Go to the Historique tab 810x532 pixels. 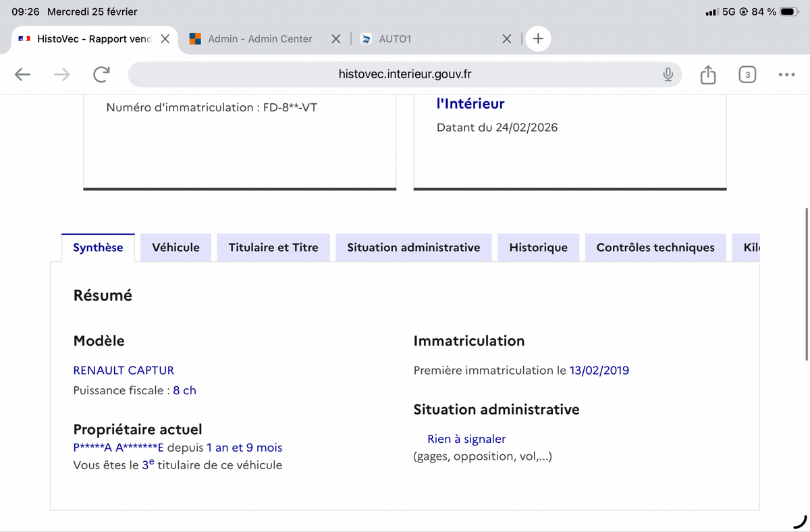click(538, 247)
